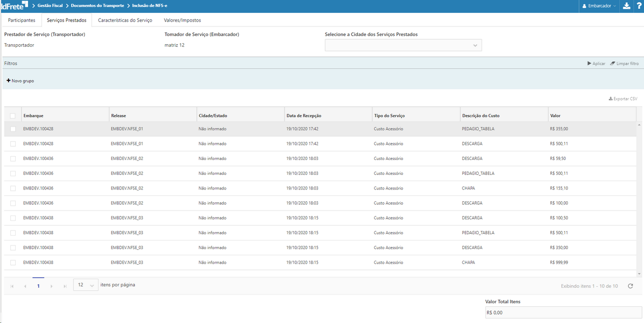Open the help question mark icon

(x=639, y=6)
